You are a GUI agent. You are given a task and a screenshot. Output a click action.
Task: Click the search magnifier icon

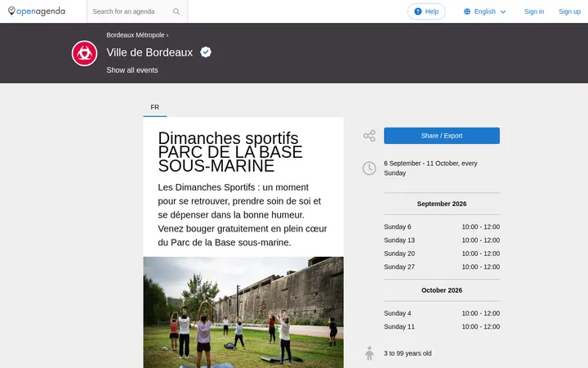[176, 11]
